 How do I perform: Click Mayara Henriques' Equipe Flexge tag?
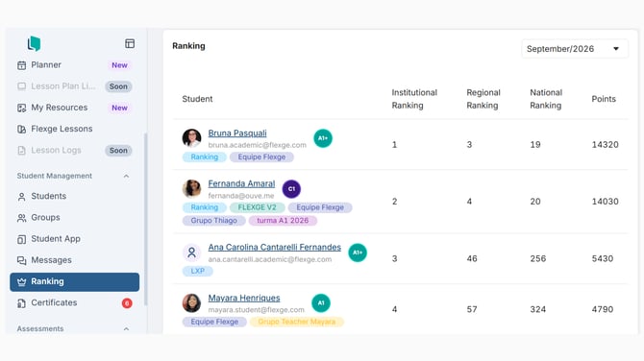coord(214,322)
